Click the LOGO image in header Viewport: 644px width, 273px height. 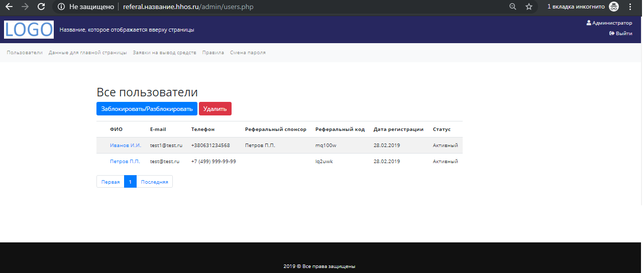tap(29, 30)
